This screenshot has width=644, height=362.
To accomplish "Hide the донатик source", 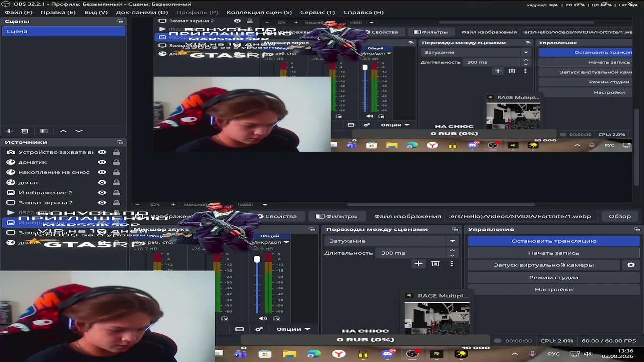I will [x=102, y=162].
